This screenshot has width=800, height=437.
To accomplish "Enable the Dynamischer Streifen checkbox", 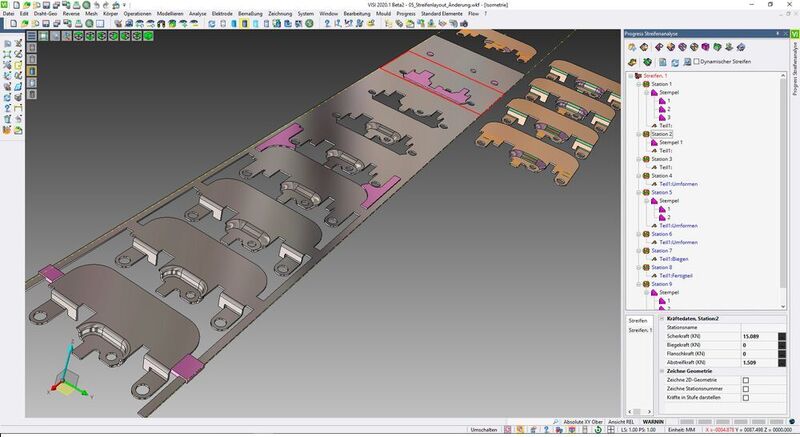I will (x=699, y=62).
